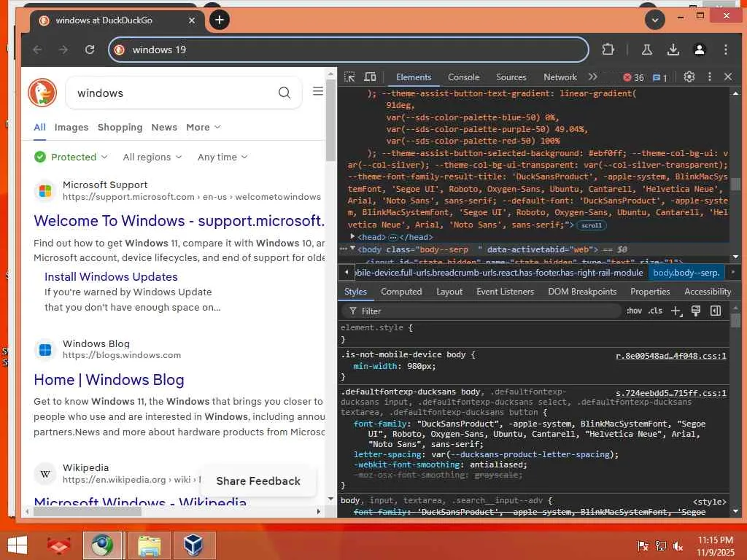This screenshot has width=747, height=560.
Task: Open the Any time filter dropdown
Action: (222, 157)
